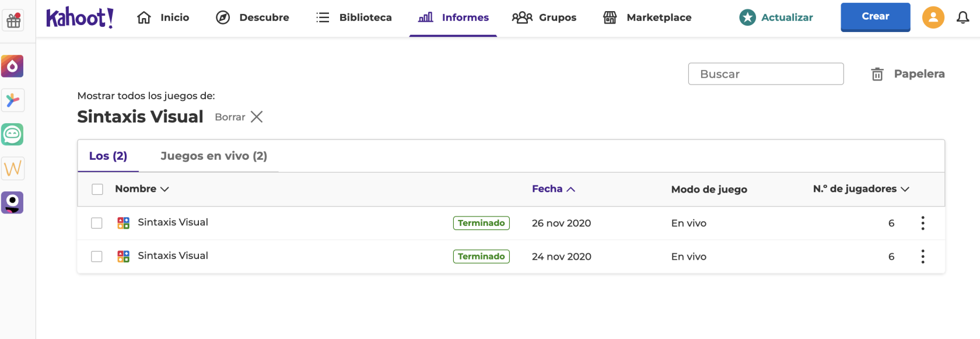This screenshot has height=339, width=980.
Task: Click the Papelera trash can icon
Action: point(877,74)
